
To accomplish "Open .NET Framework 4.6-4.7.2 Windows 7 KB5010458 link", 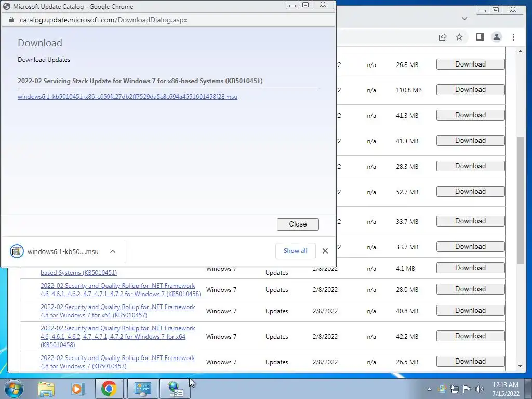I will click(121, 290).
